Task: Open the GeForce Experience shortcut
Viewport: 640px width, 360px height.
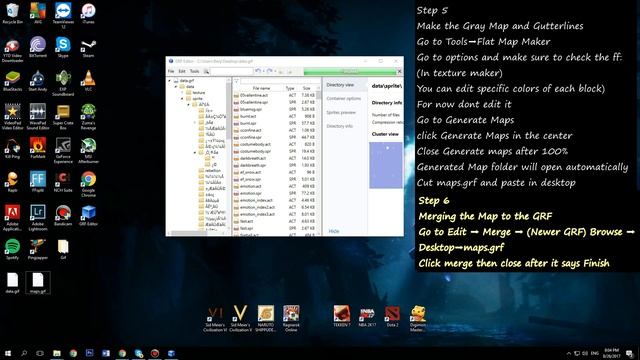Action: pos(63,151)
